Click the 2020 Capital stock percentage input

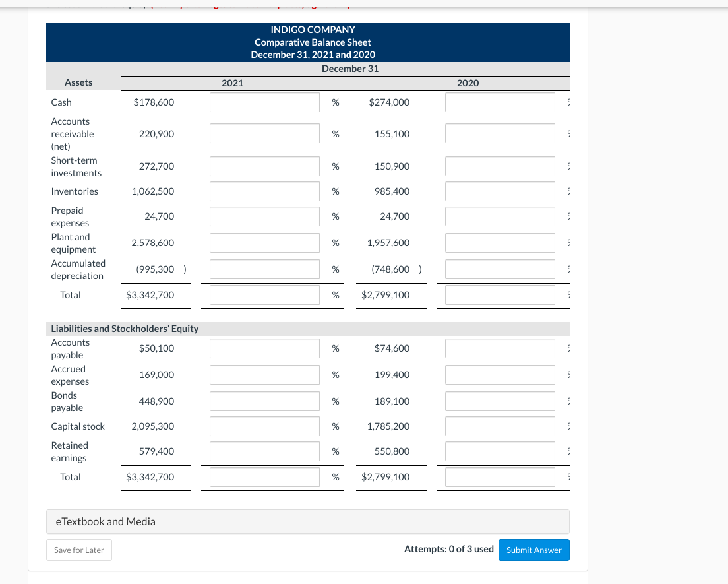click(500, 426)
